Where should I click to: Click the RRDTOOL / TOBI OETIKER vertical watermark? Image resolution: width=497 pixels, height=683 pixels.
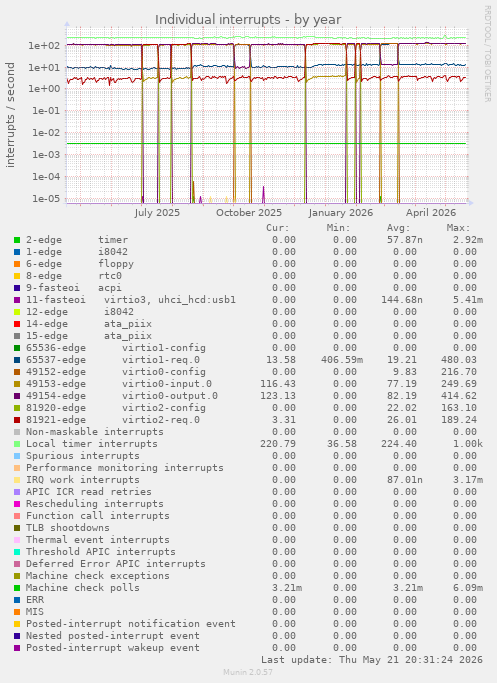coord(487,54)
